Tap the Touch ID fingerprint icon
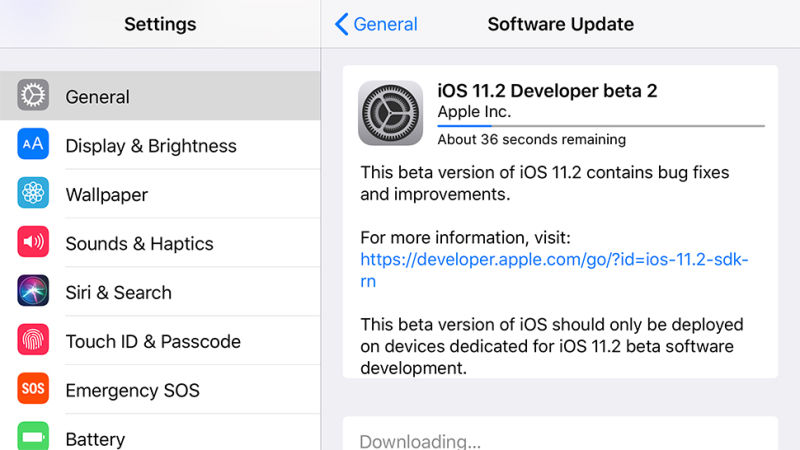This screenshot has width=800, height=450. [33, 340]
